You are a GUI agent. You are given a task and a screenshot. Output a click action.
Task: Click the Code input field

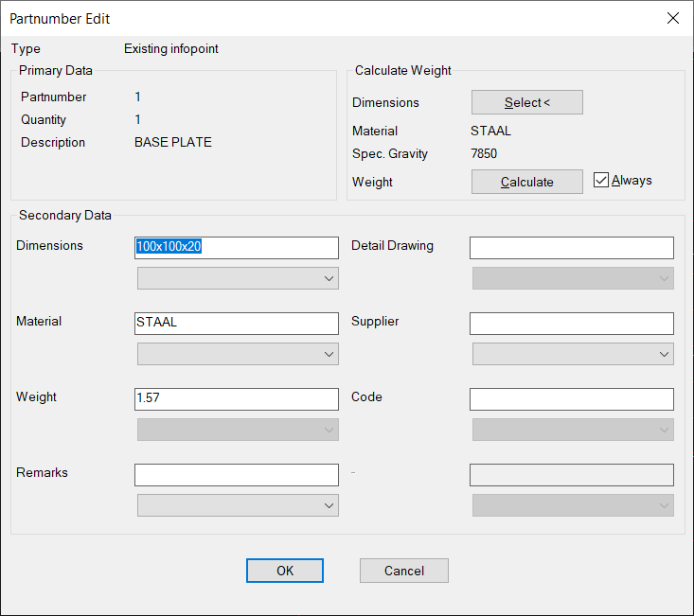point(572,399)
